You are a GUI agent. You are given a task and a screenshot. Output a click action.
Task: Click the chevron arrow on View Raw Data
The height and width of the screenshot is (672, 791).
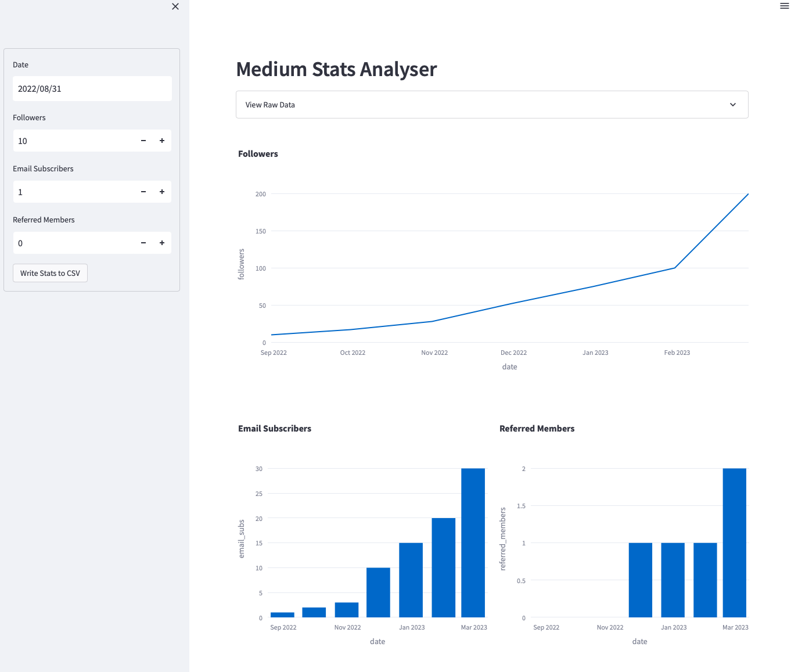(x=732, y=105)
